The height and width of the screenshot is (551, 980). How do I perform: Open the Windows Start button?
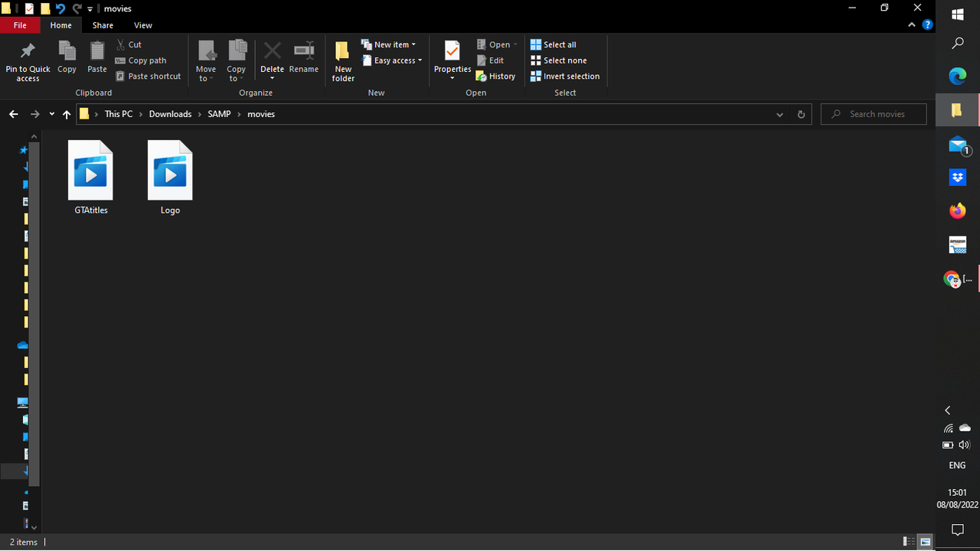tap(958, 14)
